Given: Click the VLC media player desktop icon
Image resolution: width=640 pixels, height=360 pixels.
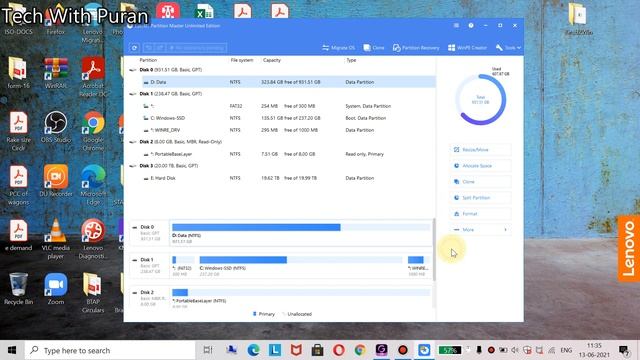Looking at the screenshot, I should (56, 239).
